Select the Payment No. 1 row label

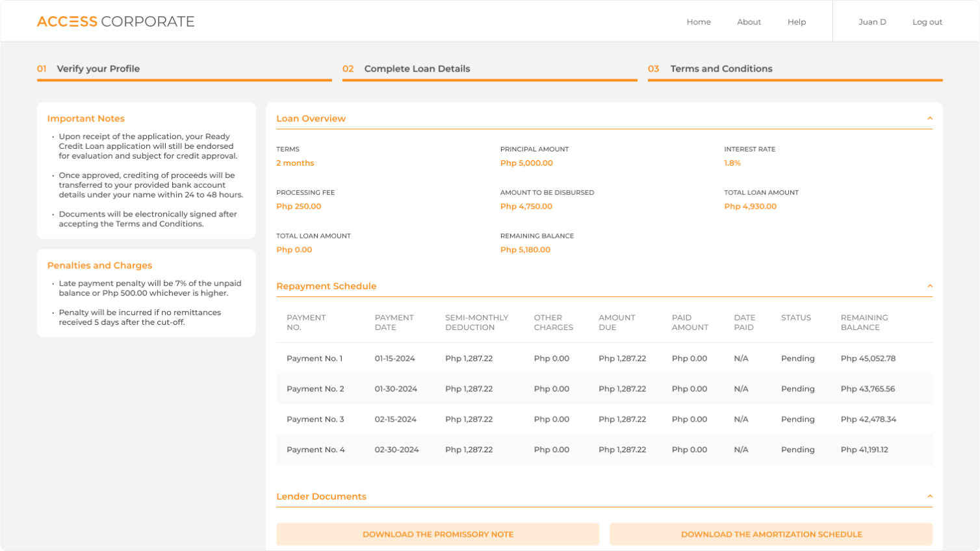click(315, 359)
